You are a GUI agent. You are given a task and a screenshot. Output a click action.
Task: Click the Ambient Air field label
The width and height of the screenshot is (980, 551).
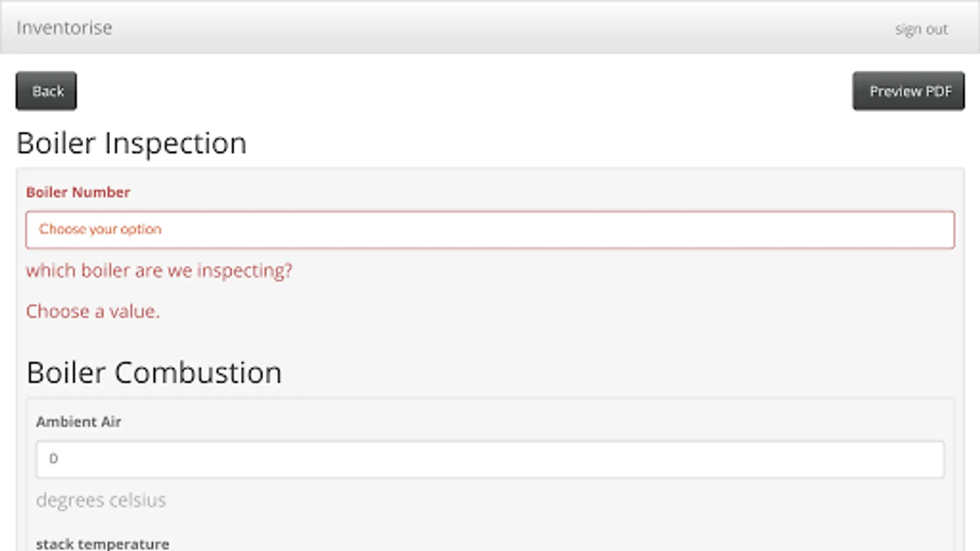coord(78,422)
